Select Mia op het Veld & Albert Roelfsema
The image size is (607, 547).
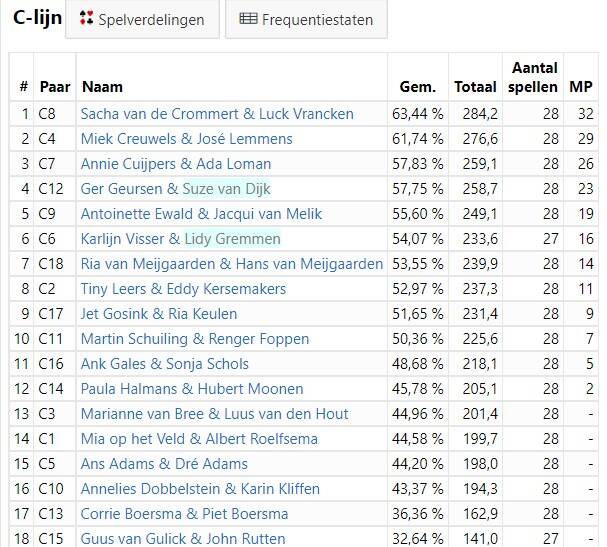(199, 439)
